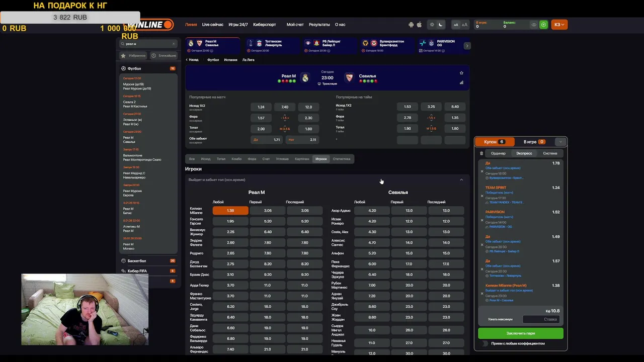644x362 pixels.
Task: Select Гонсало Гарсия any-goal odds 1.95
Action: 230,221
